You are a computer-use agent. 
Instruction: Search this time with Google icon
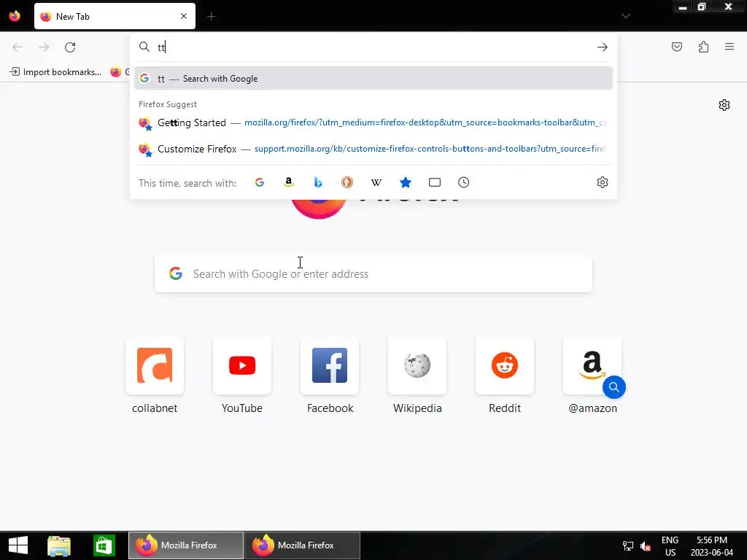[x=260, y=182]
